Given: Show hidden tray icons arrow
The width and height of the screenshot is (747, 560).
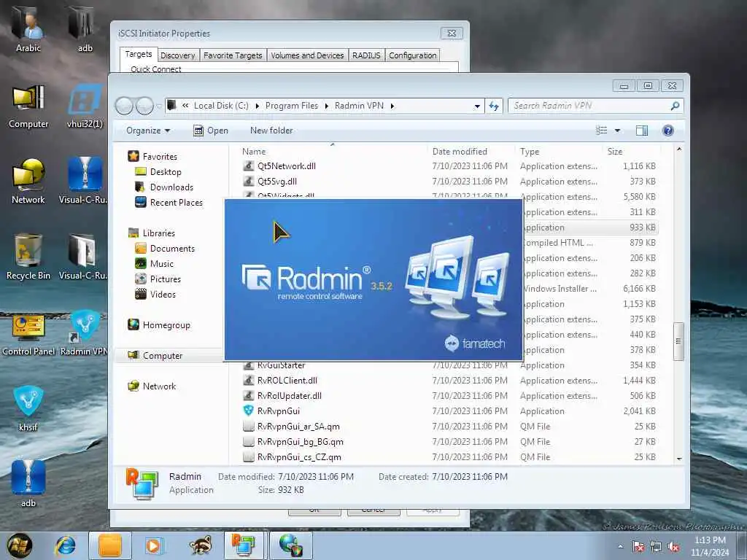Looking at the screenshot, I should coord(620,547).
